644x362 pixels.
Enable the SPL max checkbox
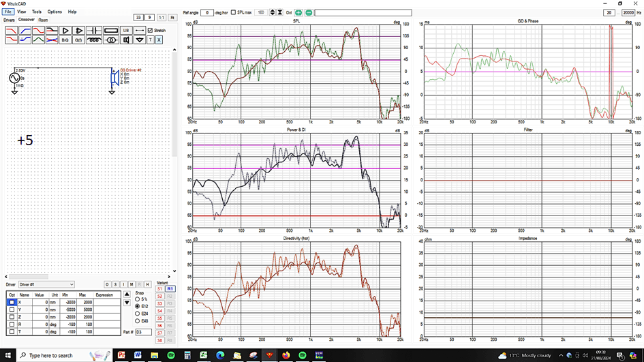[233, 12]
